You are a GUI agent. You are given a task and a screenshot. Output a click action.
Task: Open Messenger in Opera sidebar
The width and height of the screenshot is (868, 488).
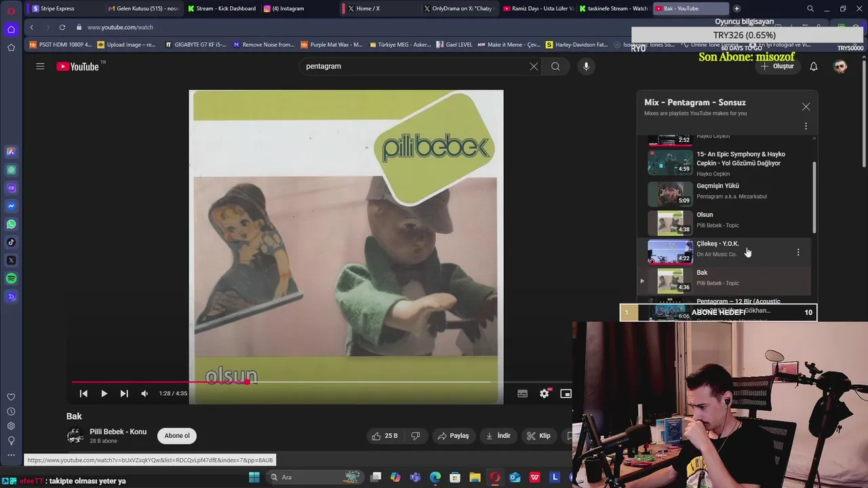11,206
